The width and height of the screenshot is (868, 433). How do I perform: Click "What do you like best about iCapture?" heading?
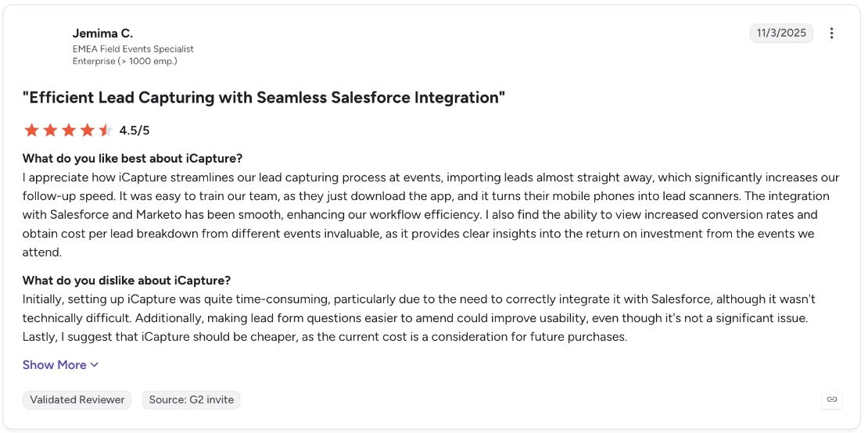pyautogui.click(x=133, y=159)
